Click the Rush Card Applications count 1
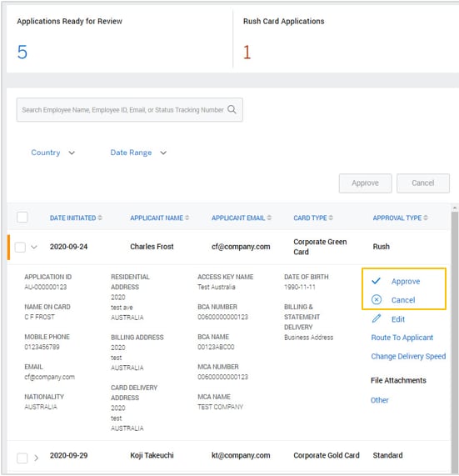459x476 pixels. click(x=247, y=52)
